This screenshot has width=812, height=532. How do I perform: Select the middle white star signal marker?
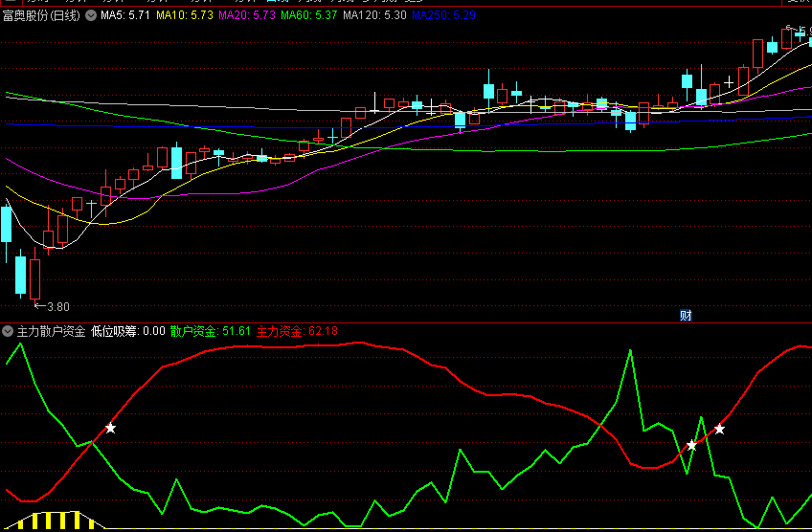point(692,446)
